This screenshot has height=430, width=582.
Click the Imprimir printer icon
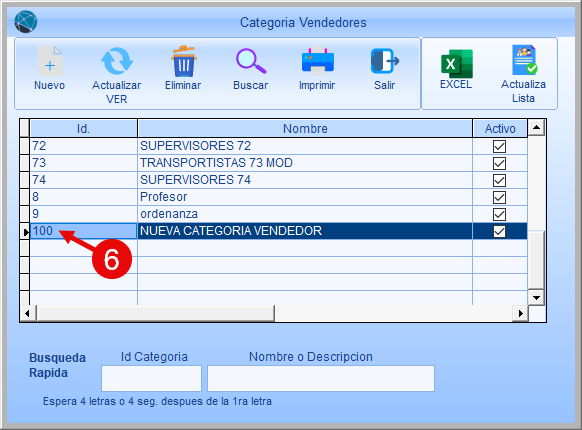pos(318,61)
